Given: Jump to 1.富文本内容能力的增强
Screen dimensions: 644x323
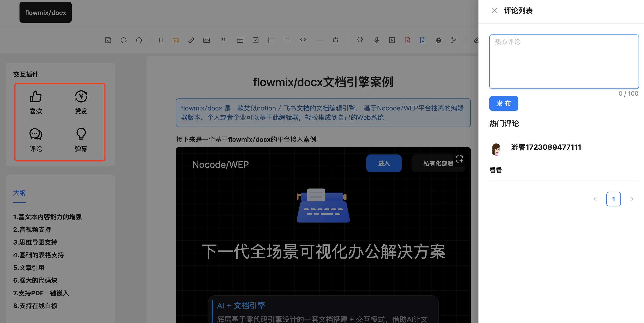Looking at the screenshot, I should 47,217.
